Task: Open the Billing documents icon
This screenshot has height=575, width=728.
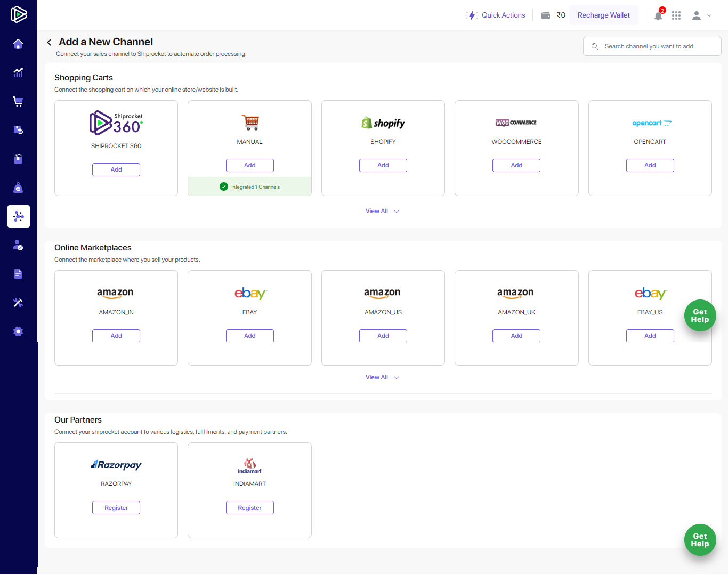Action: [x=18, y=273]
